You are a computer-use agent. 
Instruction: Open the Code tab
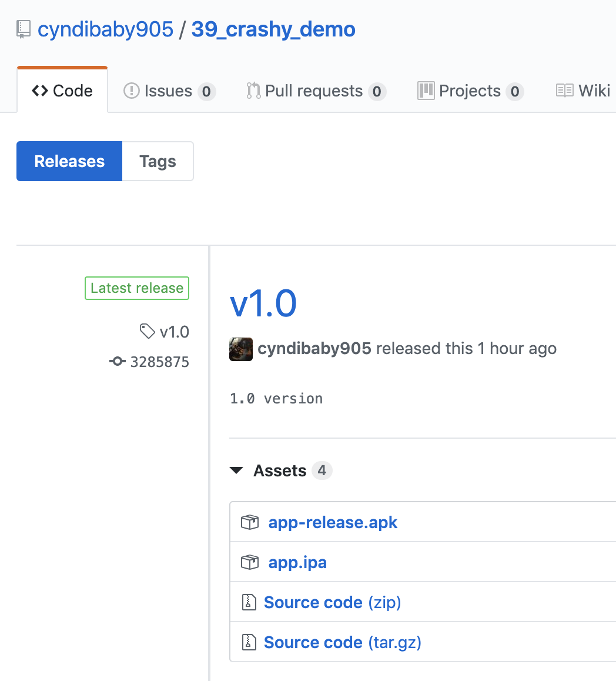[62, 91]
